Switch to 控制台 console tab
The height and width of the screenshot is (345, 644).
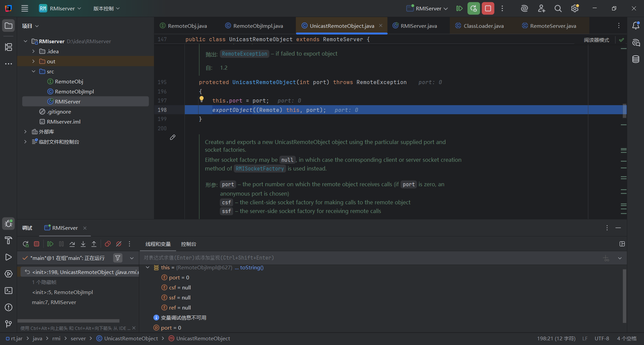point(189,244)
